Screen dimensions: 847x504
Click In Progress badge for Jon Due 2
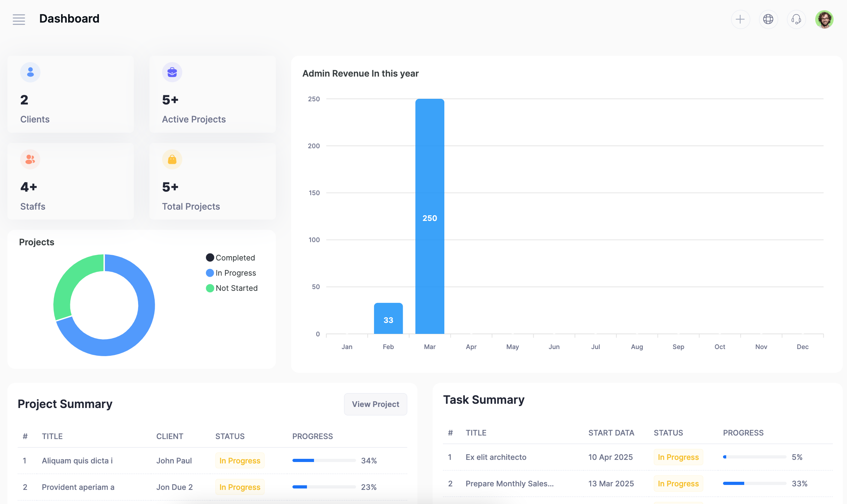[239, 487]
